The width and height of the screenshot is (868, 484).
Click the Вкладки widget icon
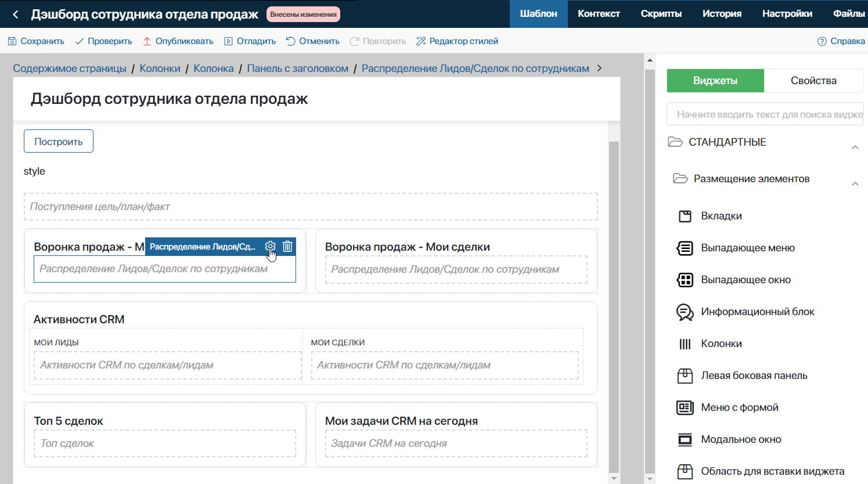[685, 216]
